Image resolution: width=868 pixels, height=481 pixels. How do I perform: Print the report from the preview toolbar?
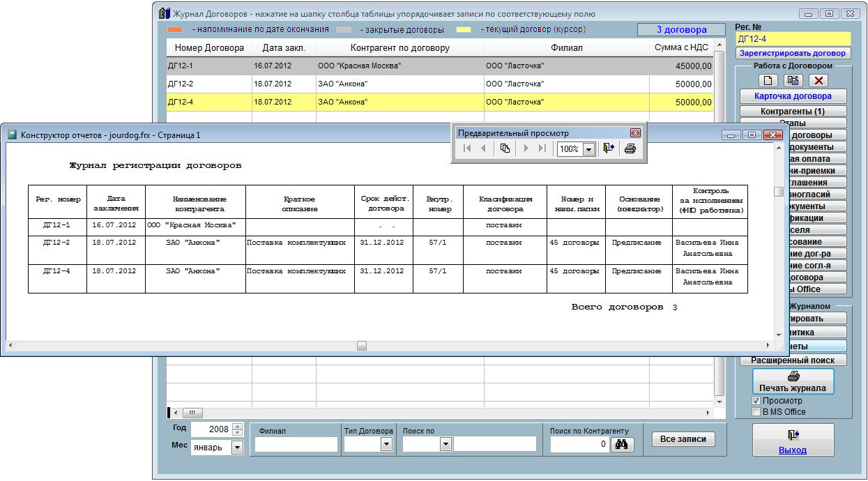(x=630, y=148)
